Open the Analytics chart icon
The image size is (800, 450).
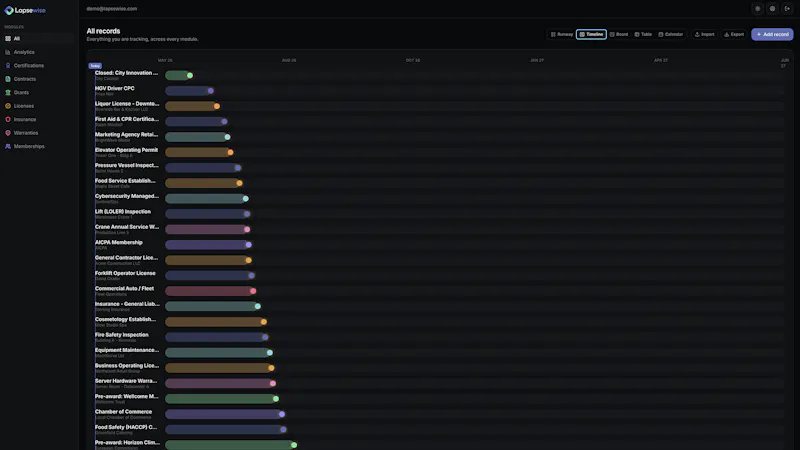pyautogui.click(x=8, y=52)
